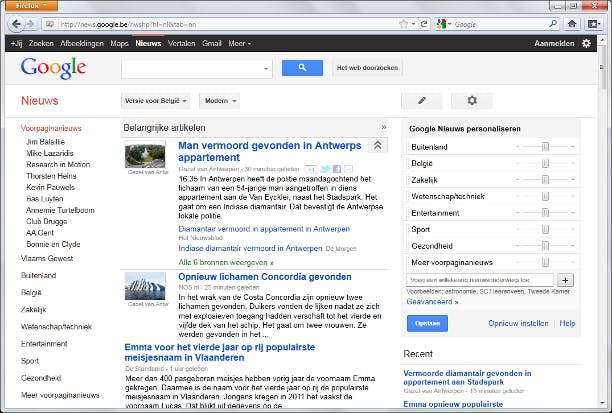Expand the Meer menu in Google bar
The width and height of the screenshot is (612, 413).
point(239,43)
